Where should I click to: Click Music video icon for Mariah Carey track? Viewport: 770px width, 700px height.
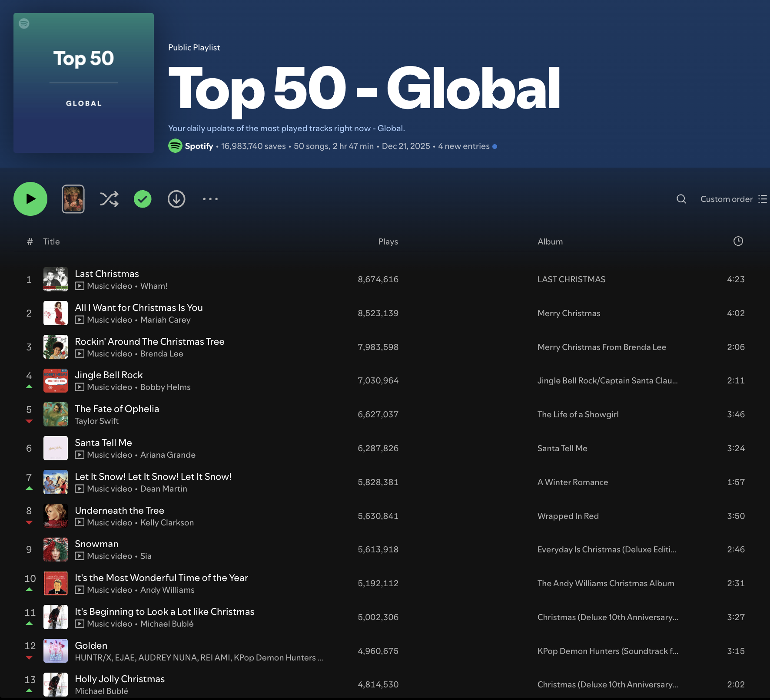click(80, 320)
